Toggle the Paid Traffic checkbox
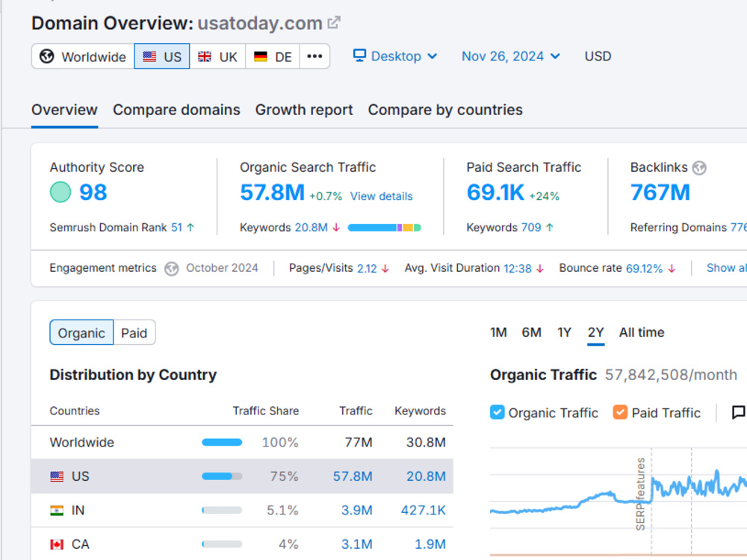 point(620,412)
